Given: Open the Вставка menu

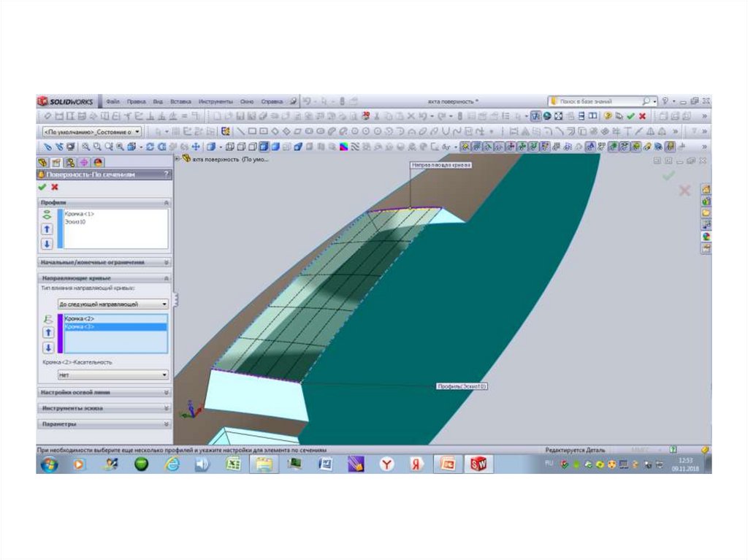Looking at the screenshot, I should click(180, 101).
